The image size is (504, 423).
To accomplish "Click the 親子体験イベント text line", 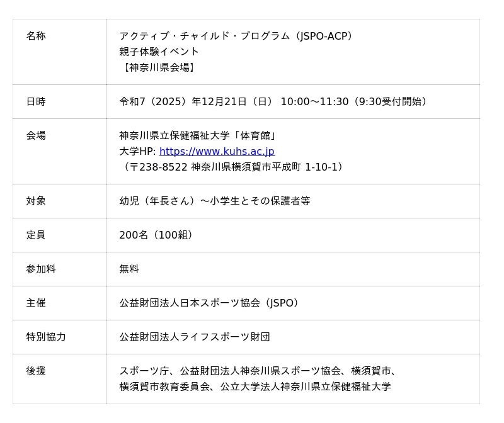I will [159, 52].
